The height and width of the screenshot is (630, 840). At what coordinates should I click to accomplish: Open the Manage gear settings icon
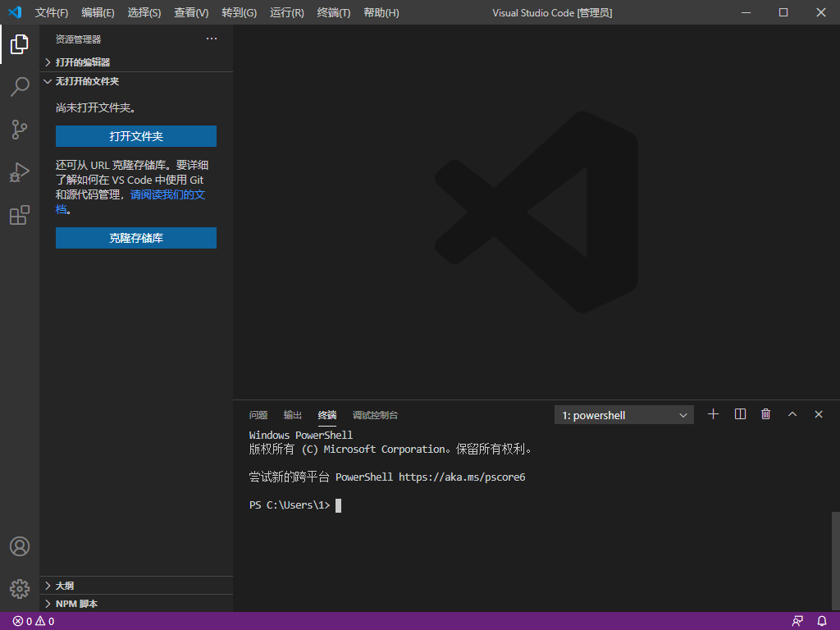click(20, 588)
